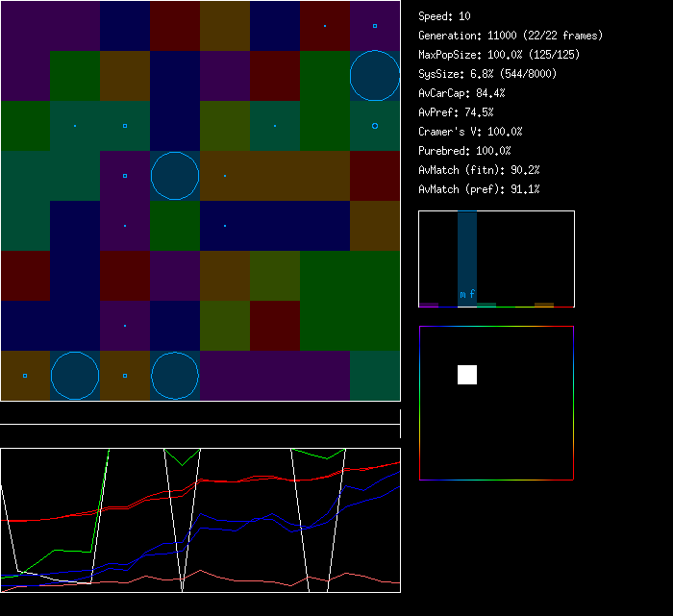Click the Speed: 10 readout
673x616 pixels.
[444, 16]
